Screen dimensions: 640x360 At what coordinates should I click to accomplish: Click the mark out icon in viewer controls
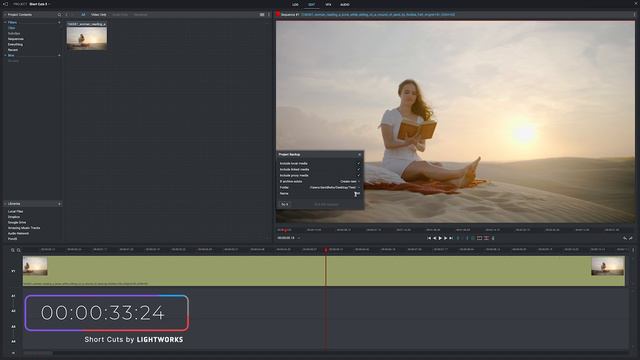coord(468,238)
